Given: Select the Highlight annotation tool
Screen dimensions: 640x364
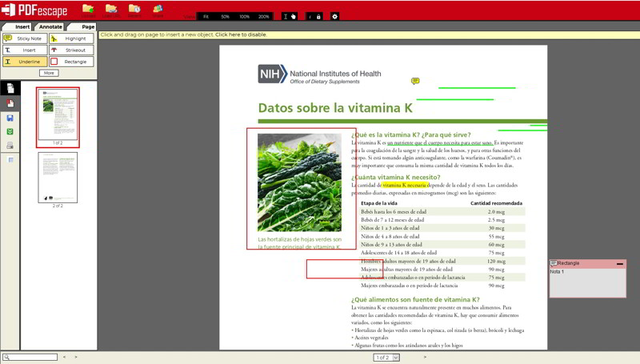Looking at the screenshot, I should [70, 38].
